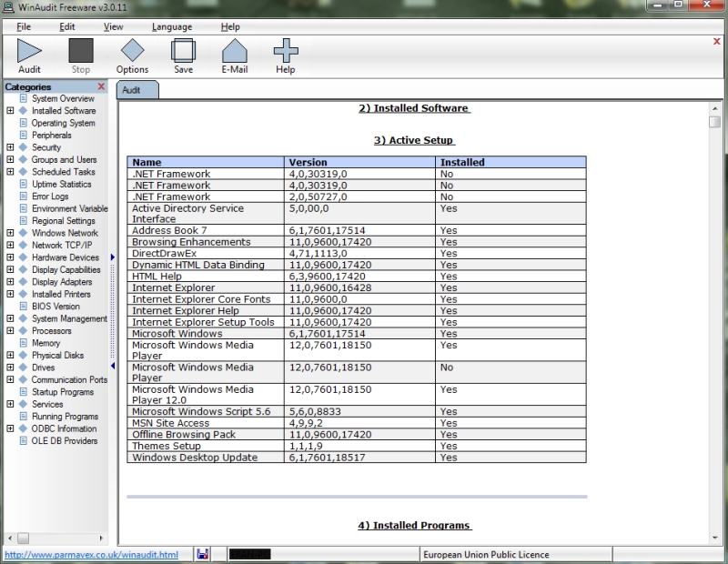Click the report vertical scrollbar thumb
This screenshot has width=728, height=564.
tap(714, 122)
